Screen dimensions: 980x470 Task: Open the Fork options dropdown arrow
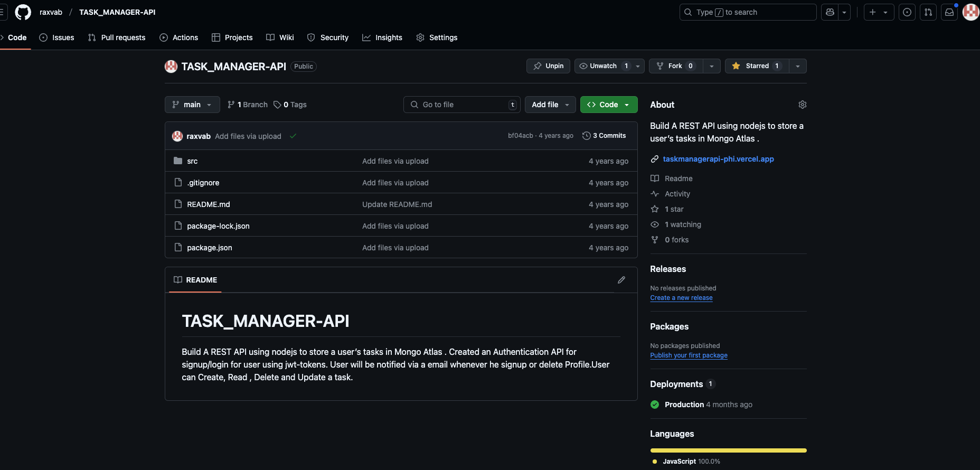pos(712,66)
